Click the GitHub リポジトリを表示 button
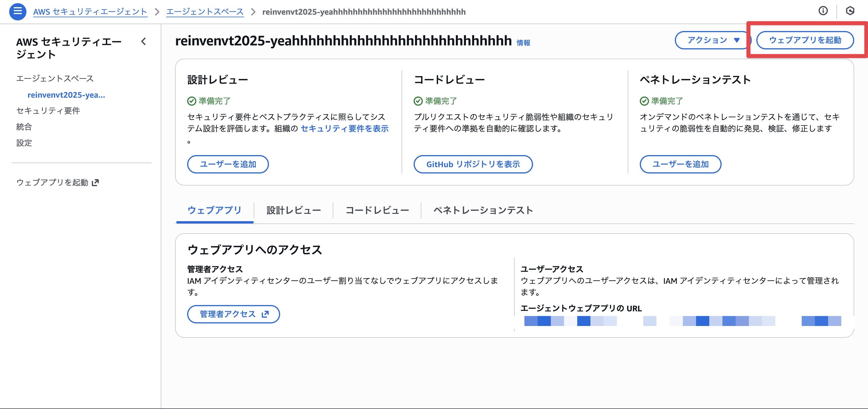 473,164
